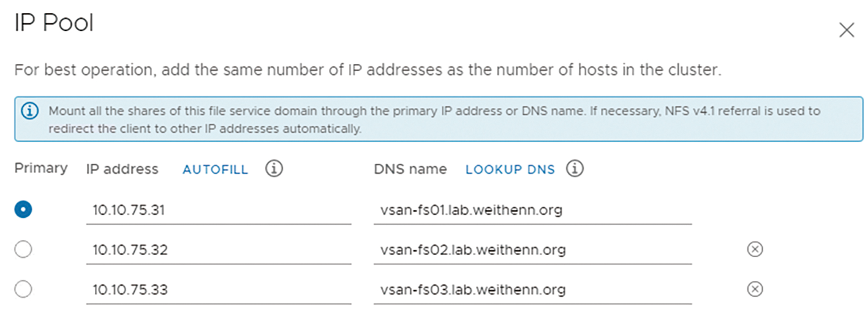
Task: Focus the IP address field containing 10.10.75.32
Action: (219, 250)
